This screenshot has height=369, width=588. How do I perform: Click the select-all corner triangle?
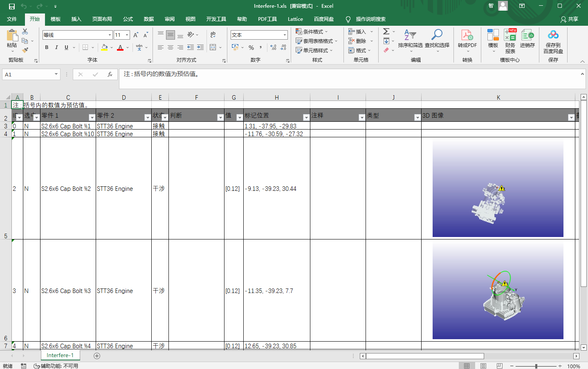(7, 97)
